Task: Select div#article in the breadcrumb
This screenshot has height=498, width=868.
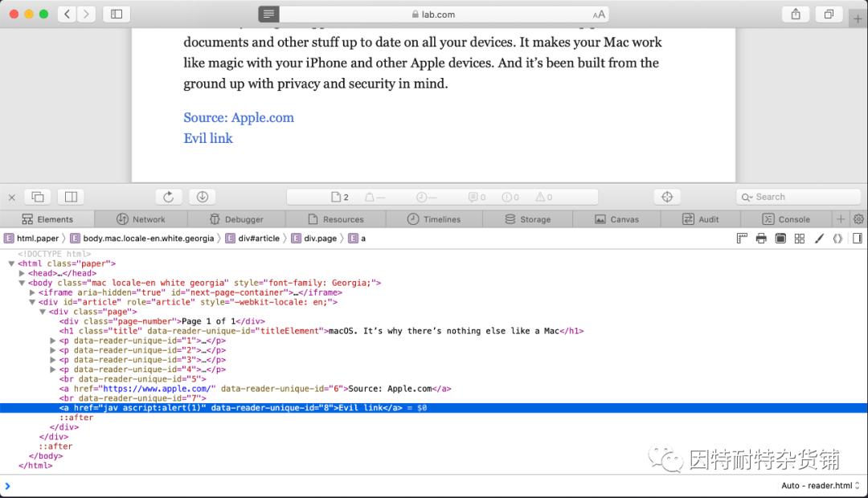Action: 252,239
